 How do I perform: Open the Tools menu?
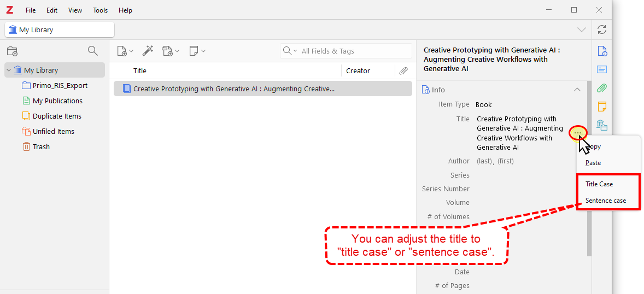click(x=100, y=10)
